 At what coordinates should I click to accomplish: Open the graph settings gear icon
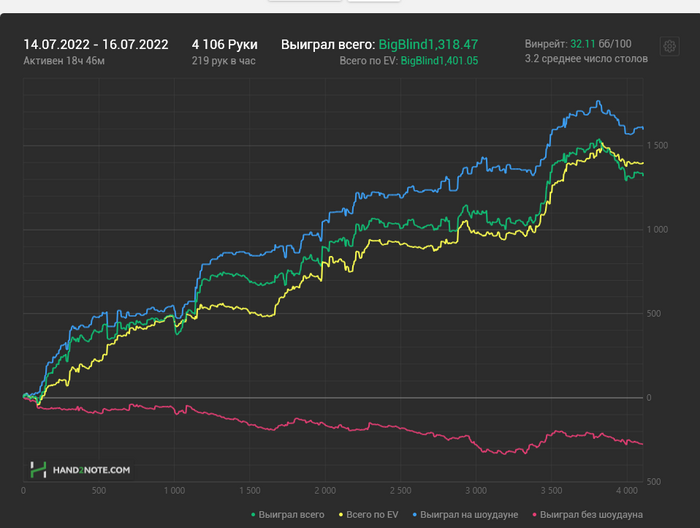[x=669, y=46]
